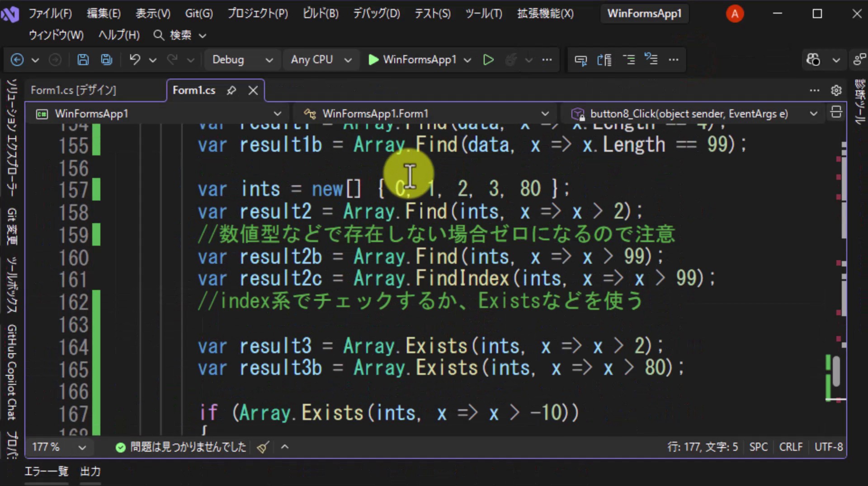
Task: Open the 177 % zoom level dropdown
Action: [59, 447]
